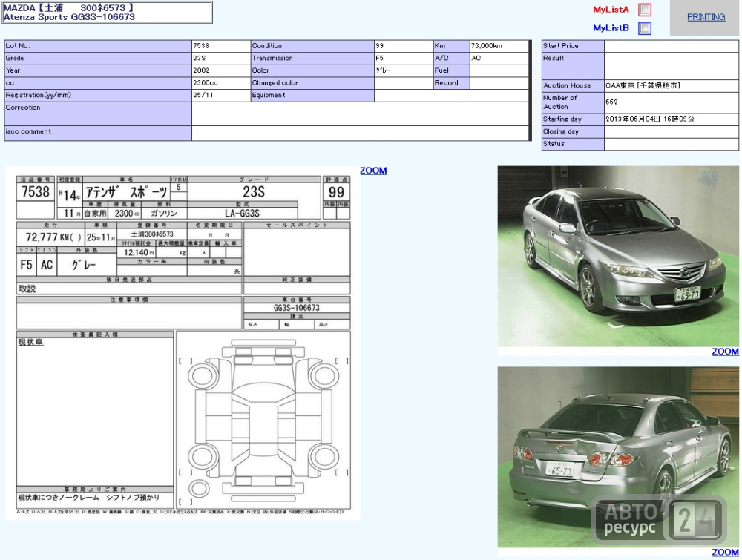742x560 pixels.
Task: Click the Status label
Action: pos(554,144)
